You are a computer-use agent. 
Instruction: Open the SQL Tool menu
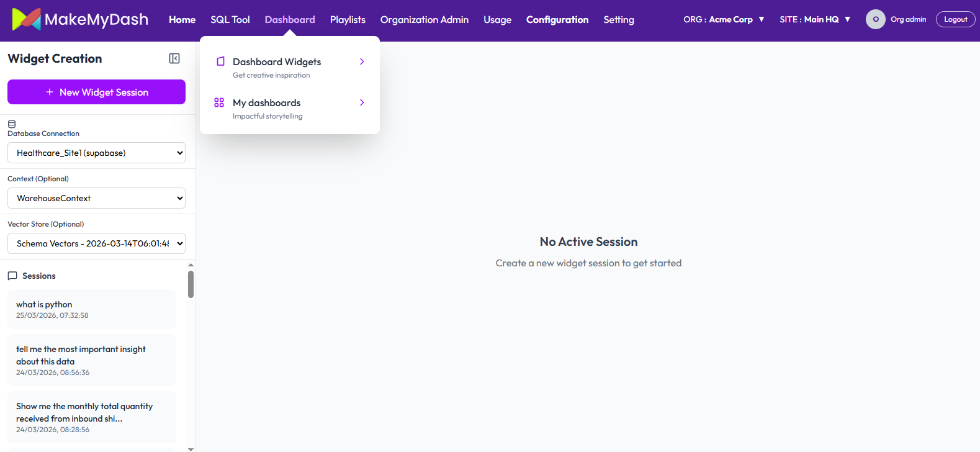pyautogui.click(x=230, y=20)
